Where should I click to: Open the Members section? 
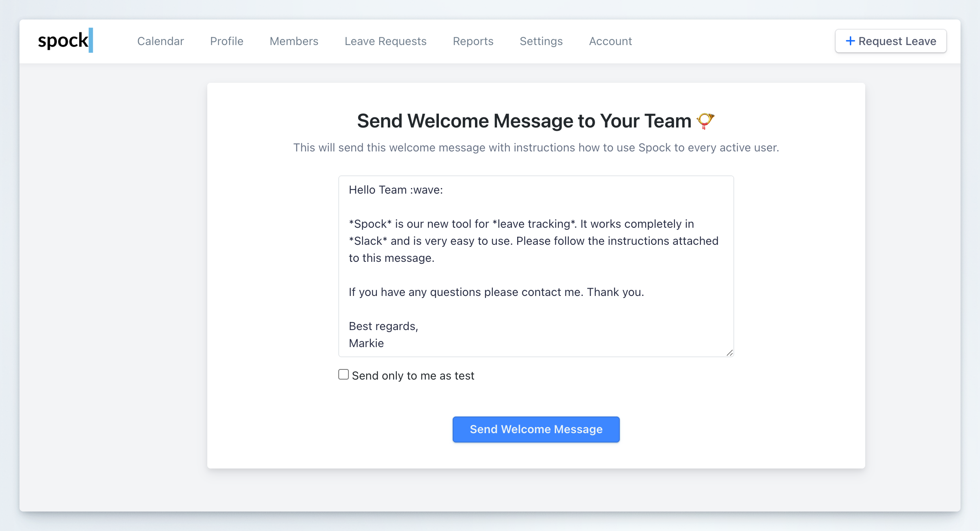point(293,41)
